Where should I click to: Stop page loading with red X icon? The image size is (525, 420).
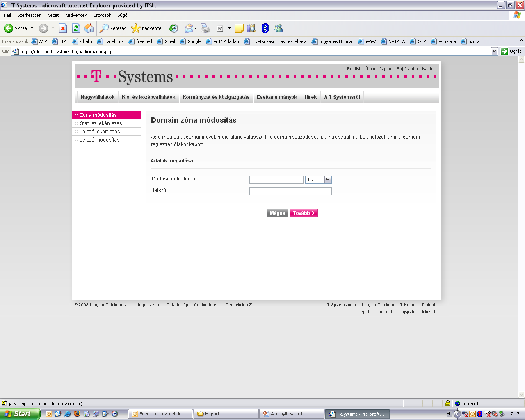(x=63, y=28)
